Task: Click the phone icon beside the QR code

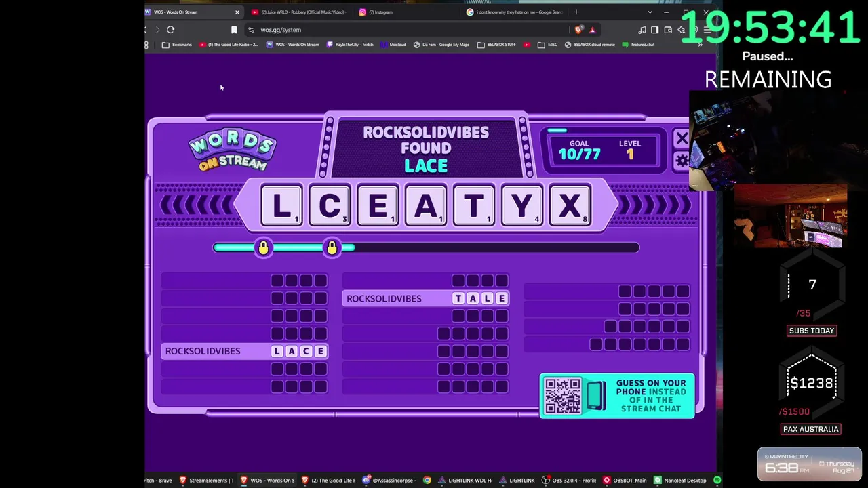Action: click(x=595, y=396)
